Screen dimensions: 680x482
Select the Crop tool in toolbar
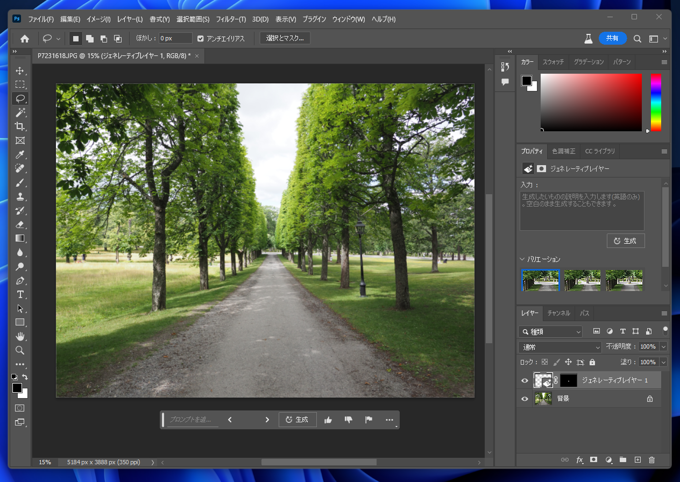tap(20, 127)
